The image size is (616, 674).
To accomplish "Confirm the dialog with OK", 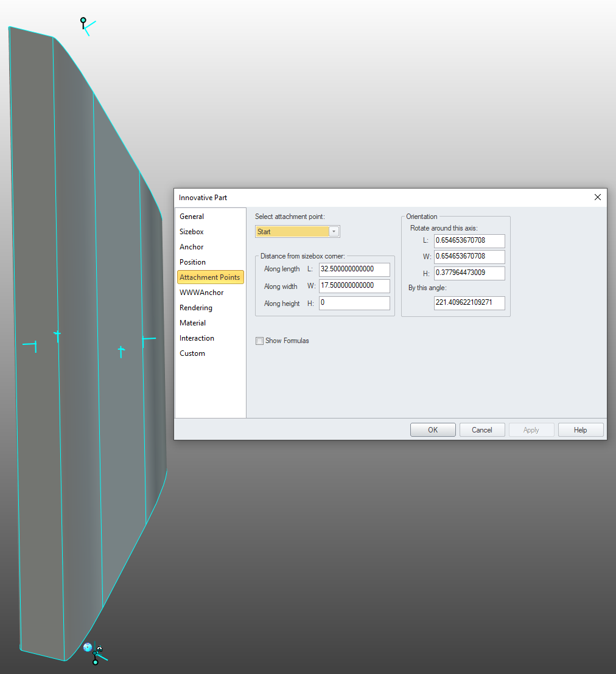I will click(433, 430).
